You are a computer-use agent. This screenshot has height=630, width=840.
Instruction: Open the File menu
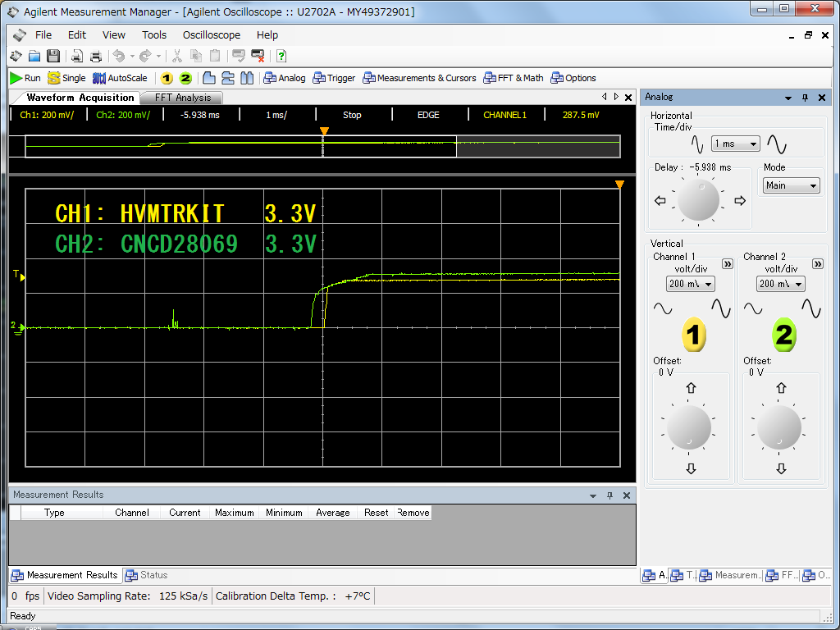click(43, 34)
